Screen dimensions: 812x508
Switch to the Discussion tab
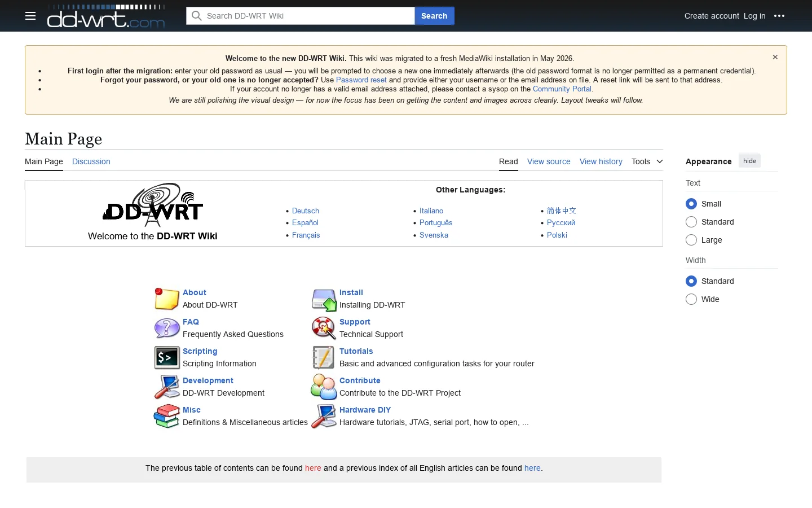[x=91, y=161]
